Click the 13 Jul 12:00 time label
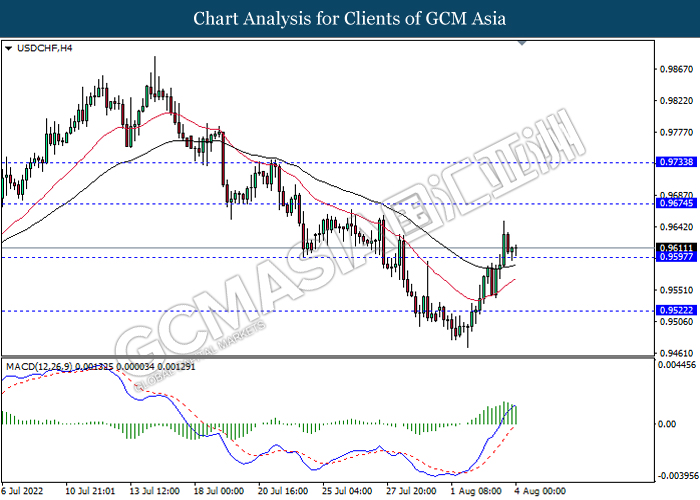Image resolution: width=700 pixels, height=500 pixels. tap(155, 491)
